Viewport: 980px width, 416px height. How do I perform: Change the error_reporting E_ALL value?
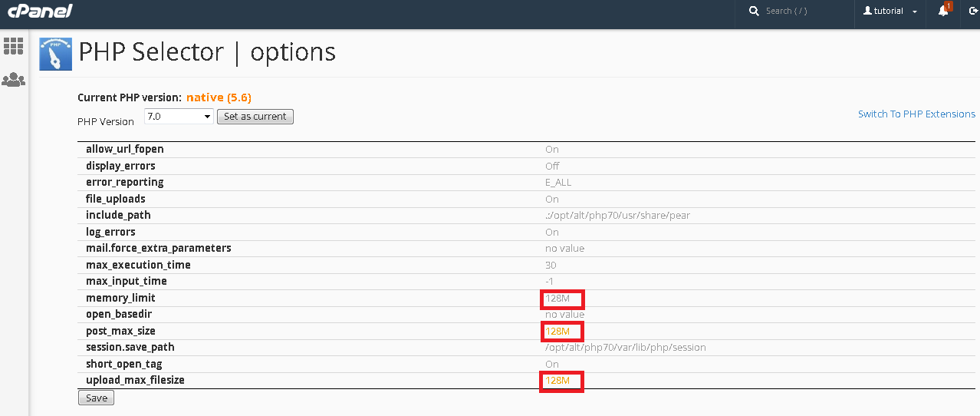pyautogui.click(x=557, y=183)
